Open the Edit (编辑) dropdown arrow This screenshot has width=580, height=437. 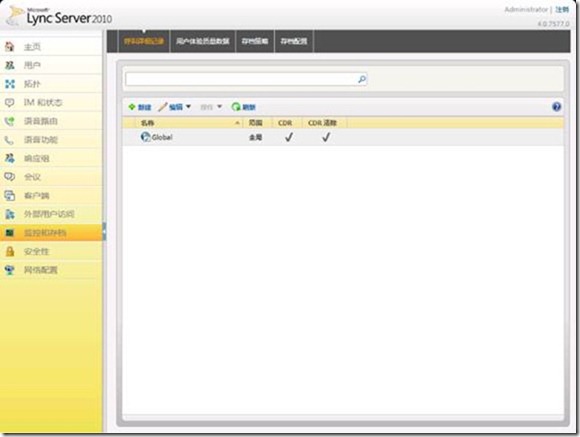tap(188, 107)
